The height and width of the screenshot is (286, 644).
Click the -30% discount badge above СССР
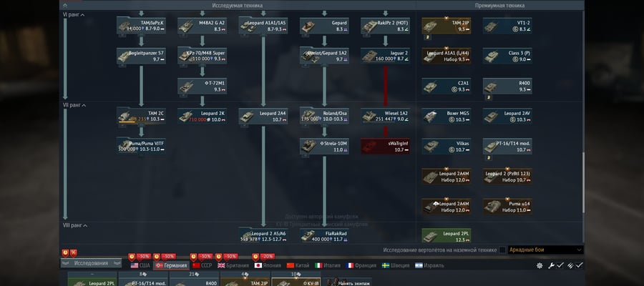[x=205, y=257]
